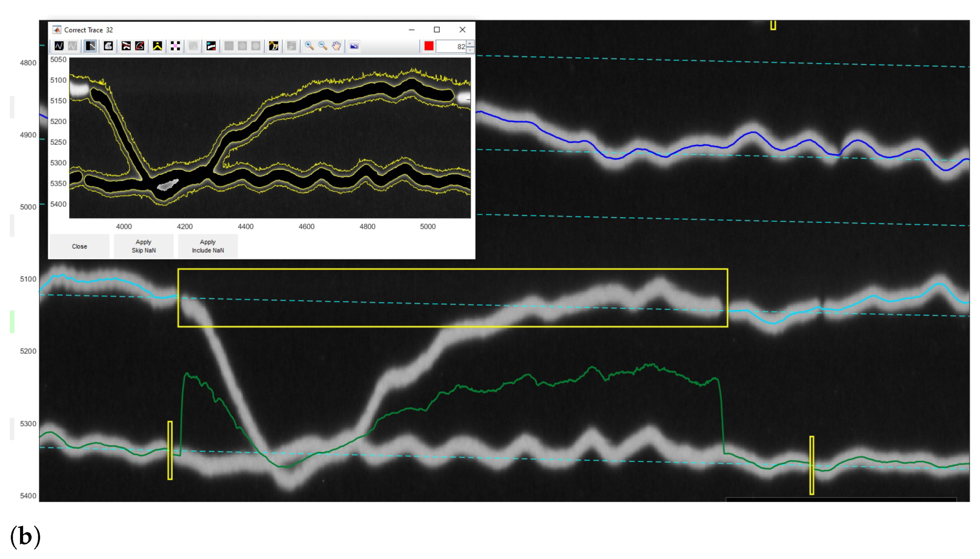
Task: Toggle the highlighted edge trace toolbar icon
Action: [x=90, y=46]
